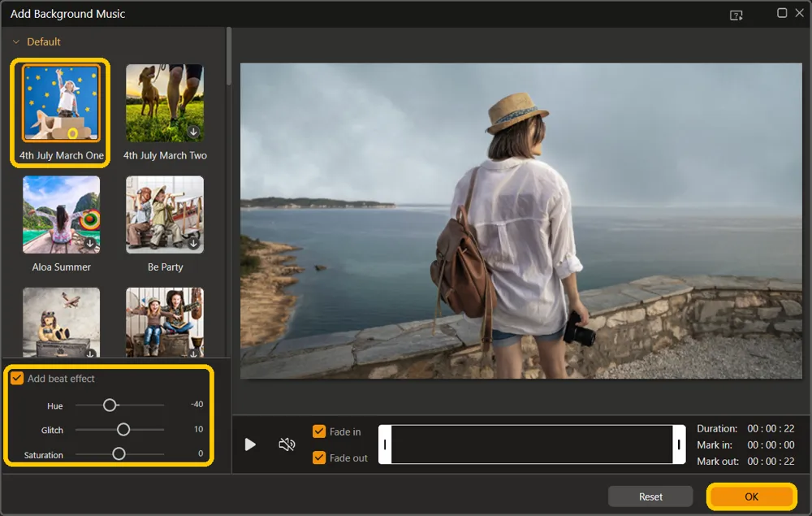812x516 pixels.
Task: Maximize the Add Background Music window
Action: coord(782,13)
